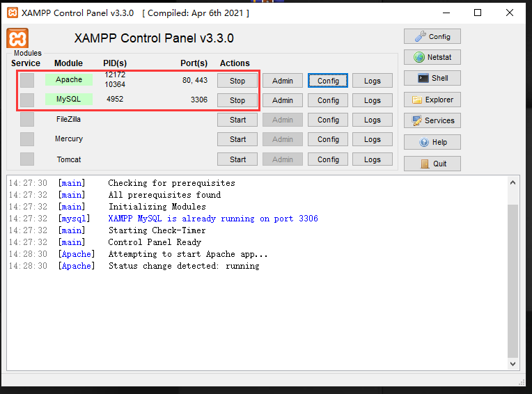Click the Tomcat module label
Screen dimensions: 532x394
69,159
